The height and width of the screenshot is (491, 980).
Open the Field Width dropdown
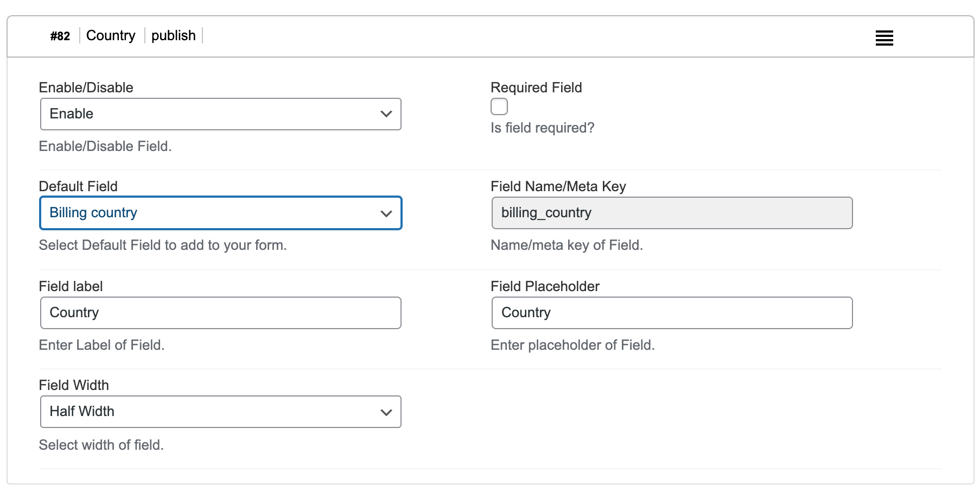[220, 412]
